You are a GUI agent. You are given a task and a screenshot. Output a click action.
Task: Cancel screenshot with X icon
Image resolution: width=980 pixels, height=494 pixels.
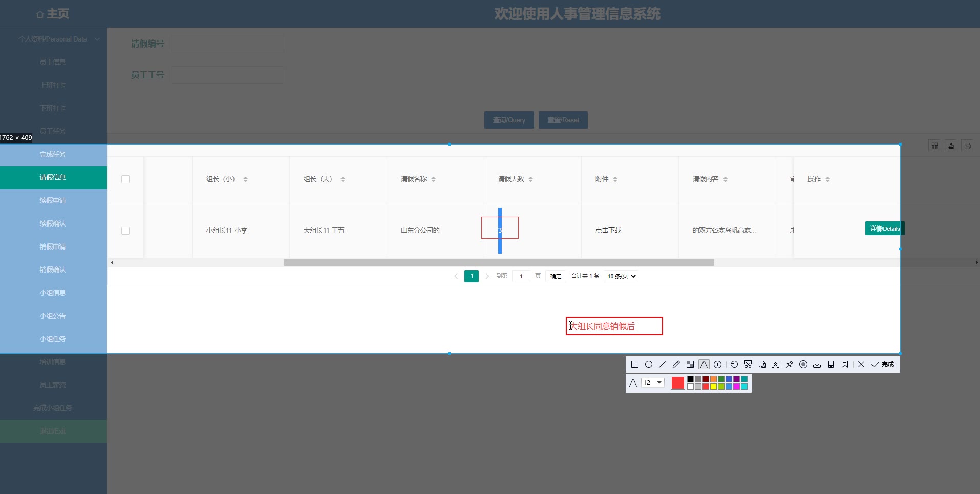click(861, 364)
